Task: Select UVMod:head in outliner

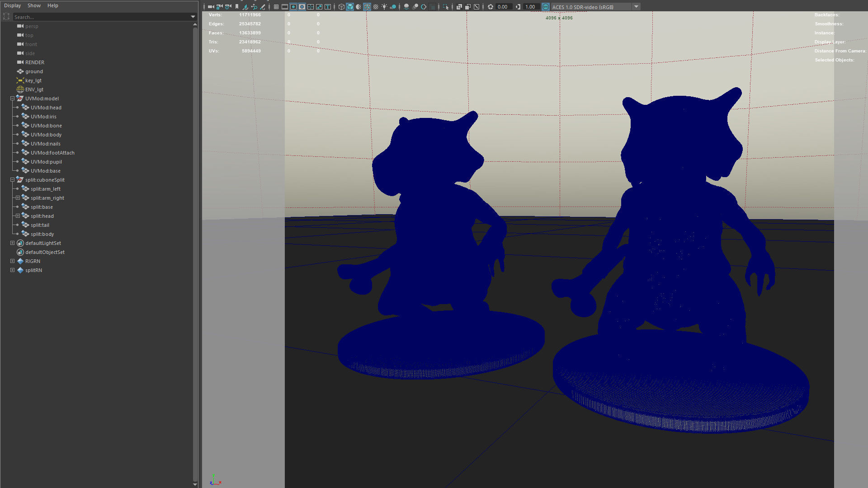Action: pyautogui.click(x=46, y=108)
